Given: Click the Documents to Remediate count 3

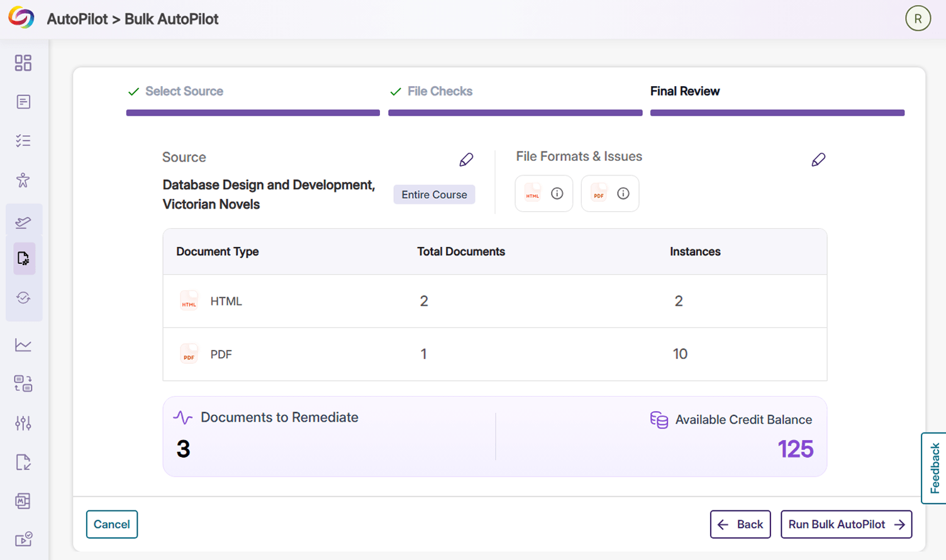Looking at the screenshot, I should click(x=183, y=449).
